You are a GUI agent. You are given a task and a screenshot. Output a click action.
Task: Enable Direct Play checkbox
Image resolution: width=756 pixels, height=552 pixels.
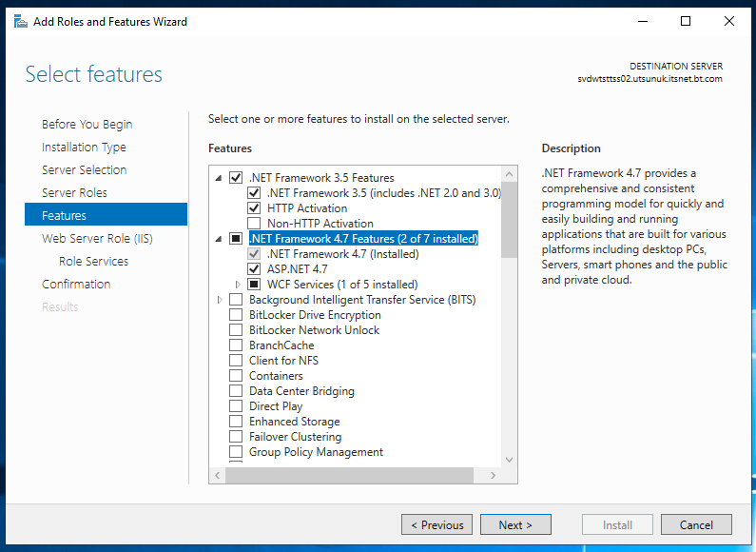[x=236, y=406]
